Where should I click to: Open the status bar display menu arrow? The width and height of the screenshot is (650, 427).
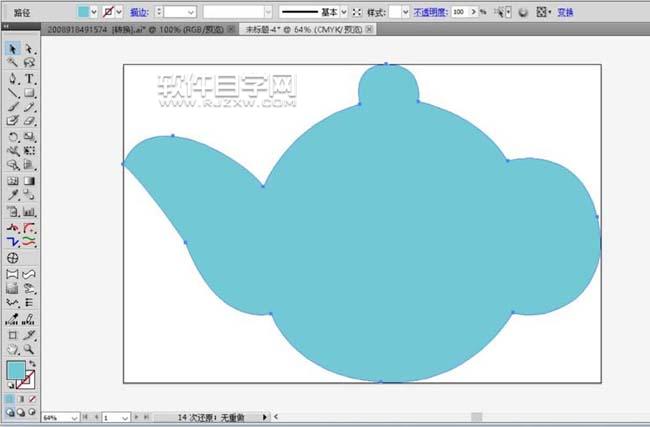(x=264, y=417)
